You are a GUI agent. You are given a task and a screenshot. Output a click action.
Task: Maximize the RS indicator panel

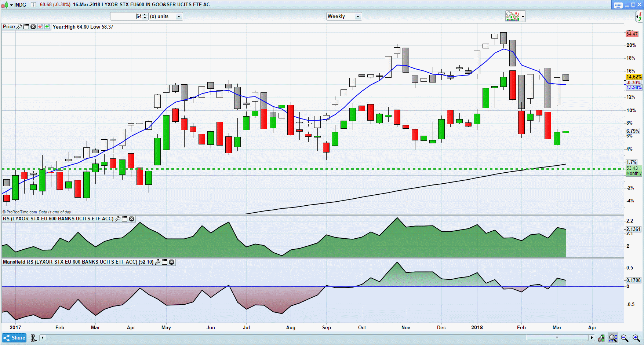[124, 219]
